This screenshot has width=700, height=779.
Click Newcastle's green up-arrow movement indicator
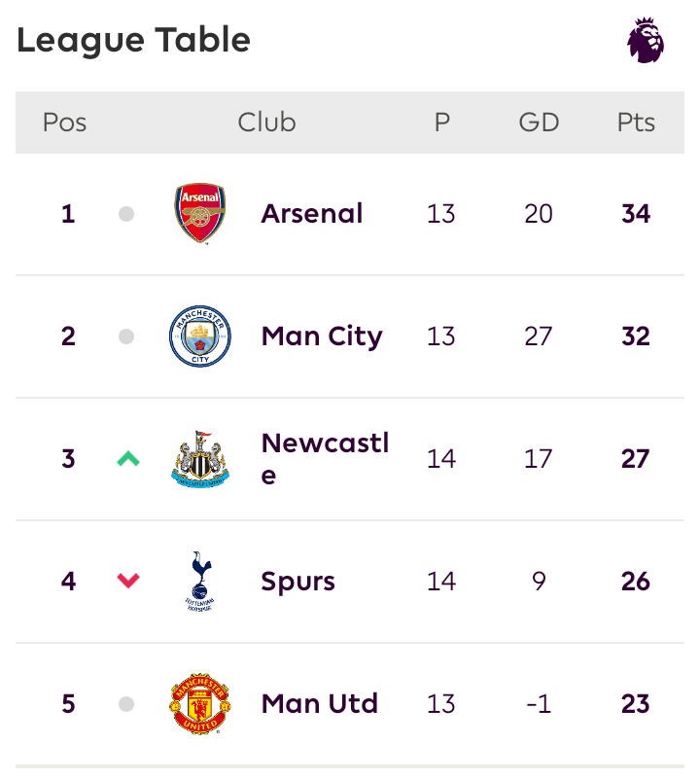coord(128,458)
